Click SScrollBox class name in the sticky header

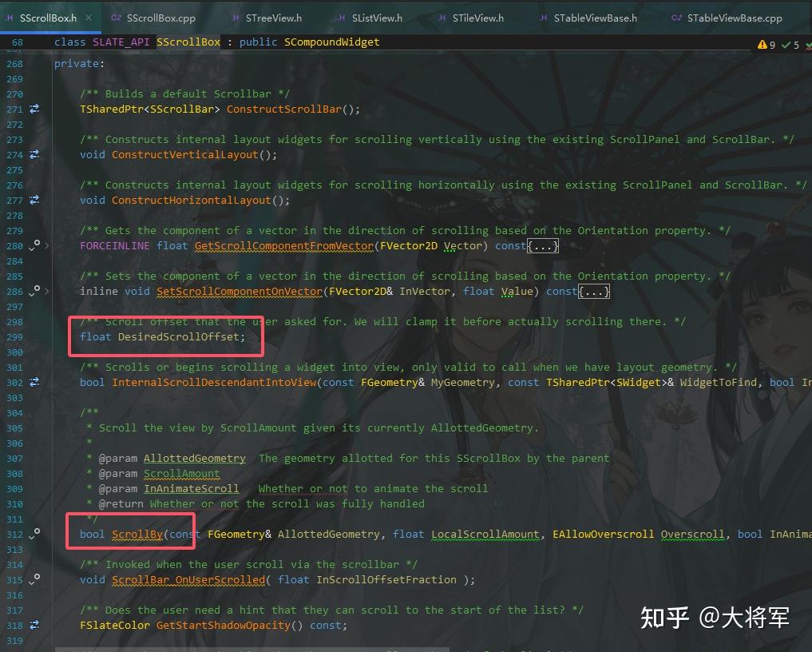click(x=188, y=42)
